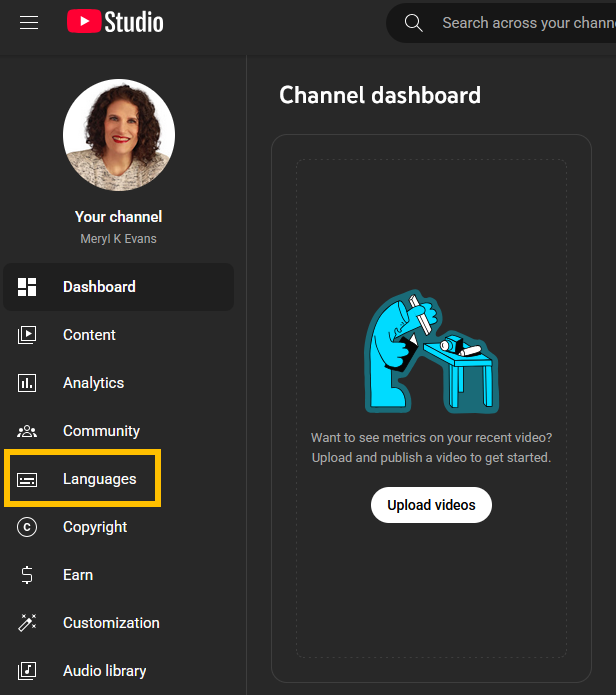Click the Community people icon
Image resolution: width=616 pixels, height=695 pixels.
27,431
